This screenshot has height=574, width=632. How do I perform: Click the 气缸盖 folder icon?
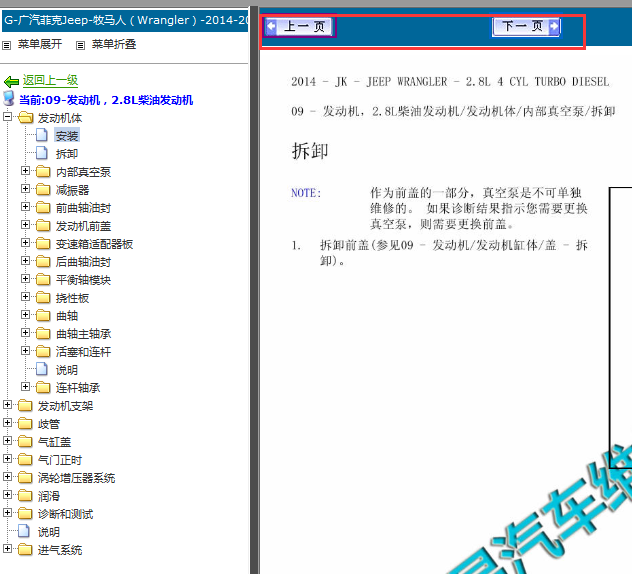25,441
